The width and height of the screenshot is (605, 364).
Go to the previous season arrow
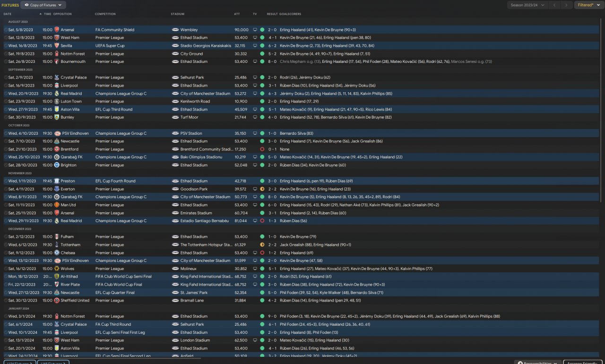click(x=554, y=5)
